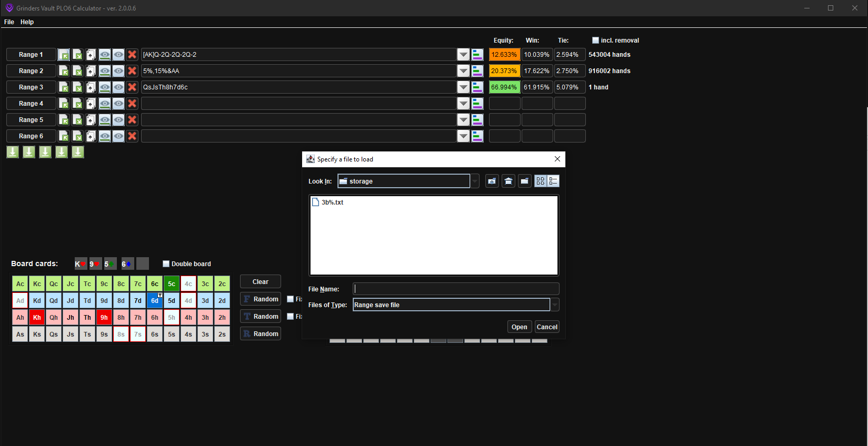Click first load-file icon in Range 4 row
The width and height of the screenshot is (868, 446).
64,104
